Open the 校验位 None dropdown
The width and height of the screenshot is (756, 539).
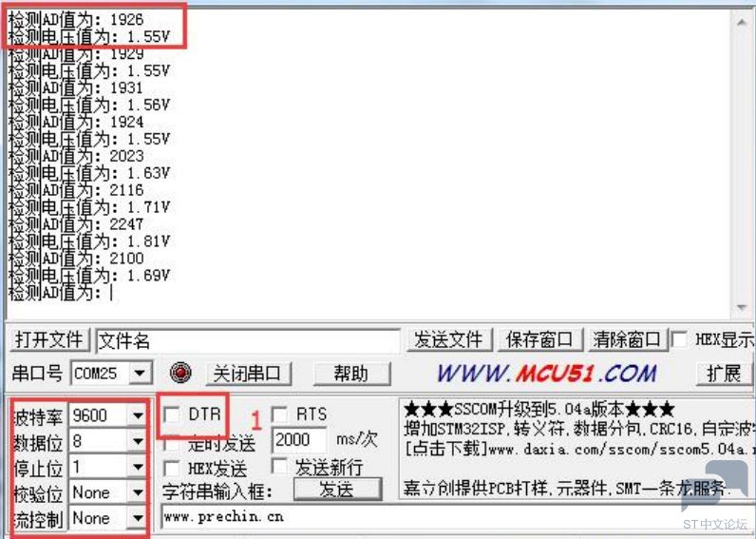[139, 492]
